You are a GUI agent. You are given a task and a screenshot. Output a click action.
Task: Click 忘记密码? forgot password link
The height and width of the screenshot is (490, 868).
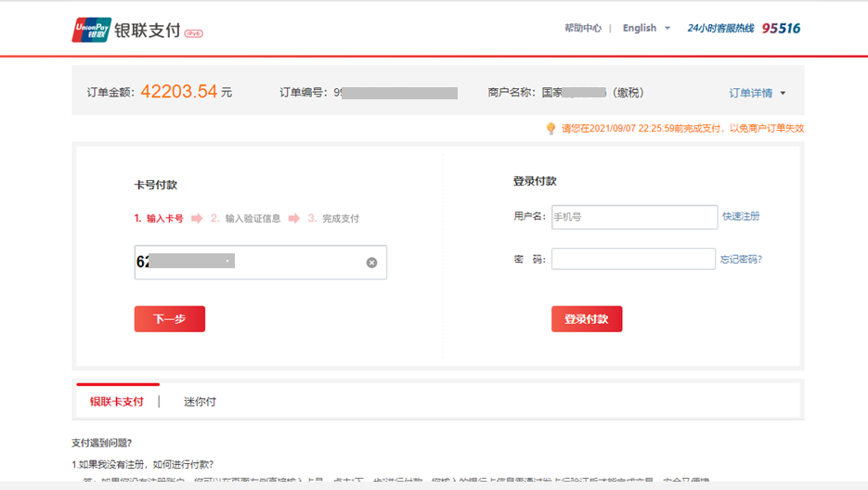coord(741,259)
